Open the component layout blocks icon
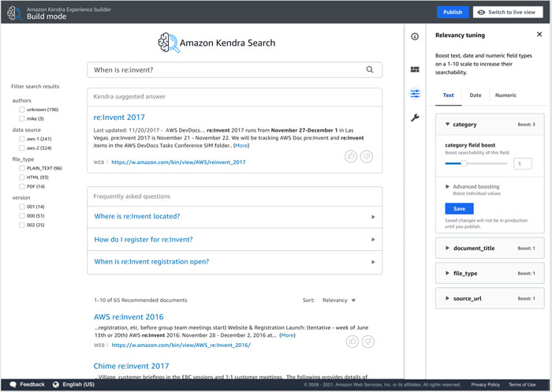Image resolution: width=552 pixels, height=392 pixels. click(x=415, y=69)
